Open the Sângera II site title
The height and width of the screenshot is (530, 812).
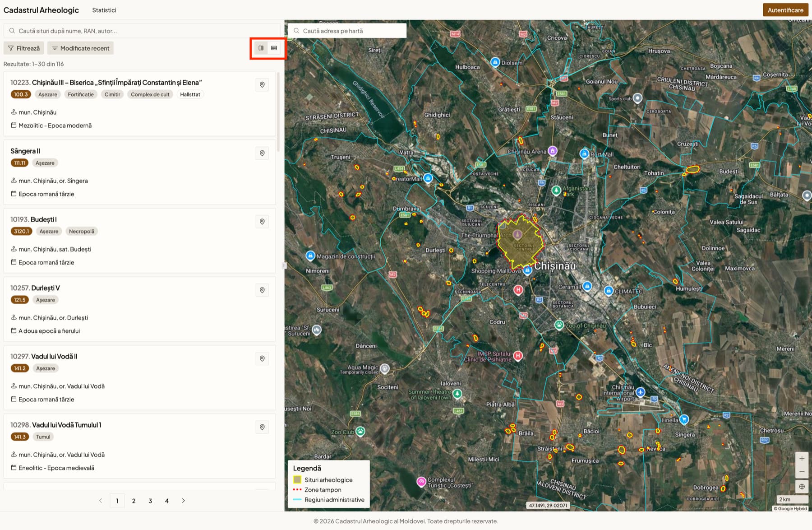tap(25, 151)
